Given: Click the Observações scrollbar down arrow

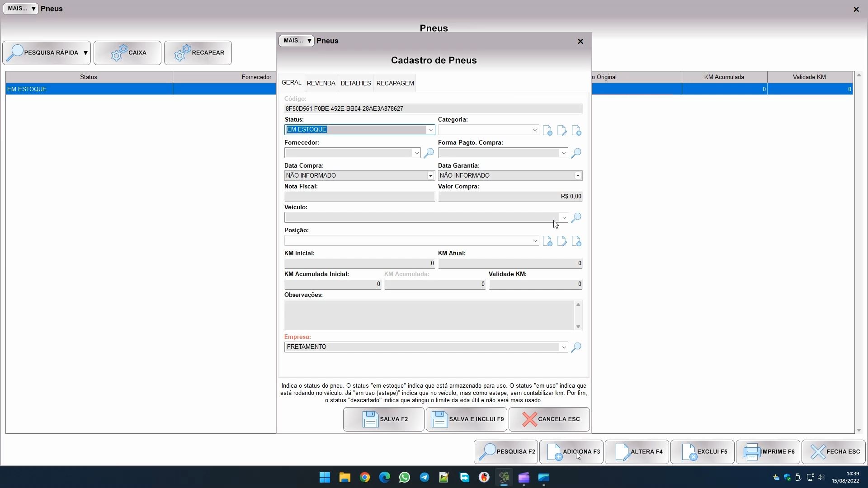Looking at the screenshot, I should tap(578, 327).
